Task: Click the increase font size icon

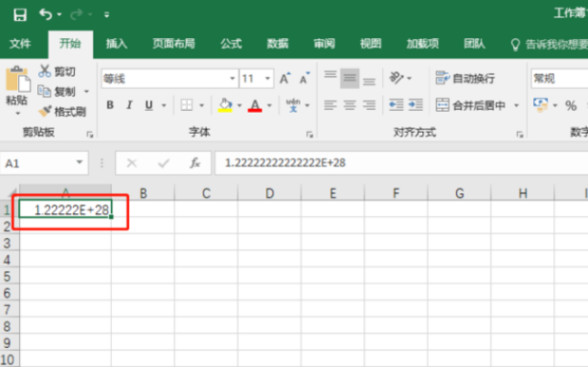Action: (285, 79)
